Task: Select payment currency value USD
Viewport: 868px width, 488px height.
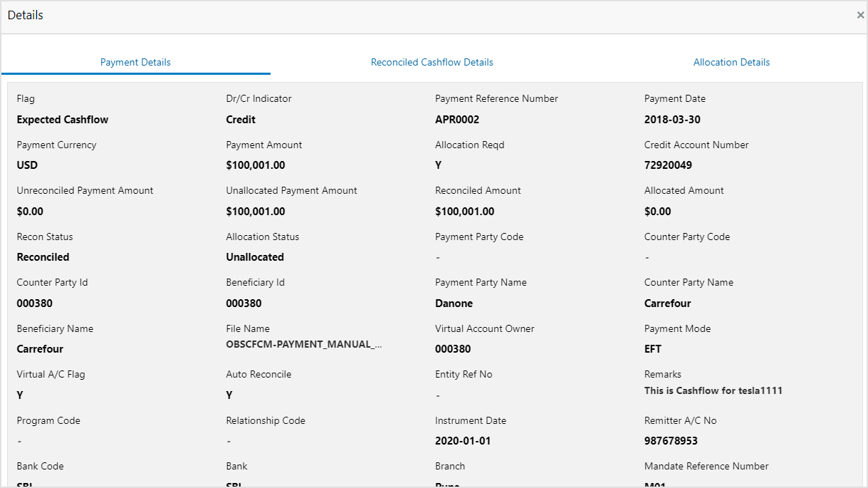Action: tap(27, 165)
